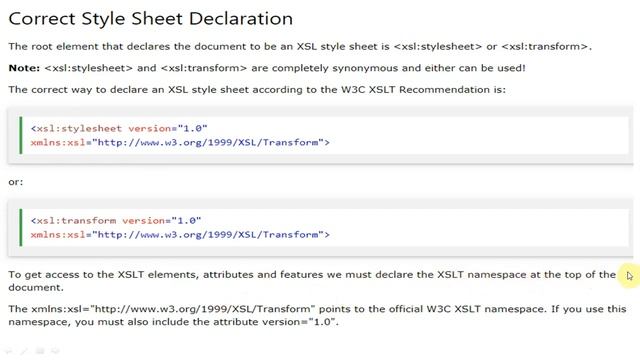
Task: Click the next slide arrow in slideshow controls
Action: (55, 351)
